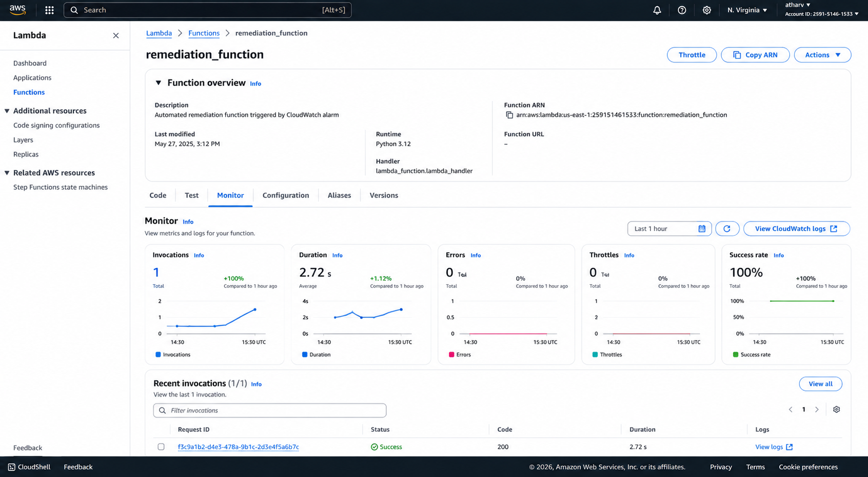868x477 pixels.
Task: Open the N. Virginia region dropdown
Action: click(x=747, y=10)
